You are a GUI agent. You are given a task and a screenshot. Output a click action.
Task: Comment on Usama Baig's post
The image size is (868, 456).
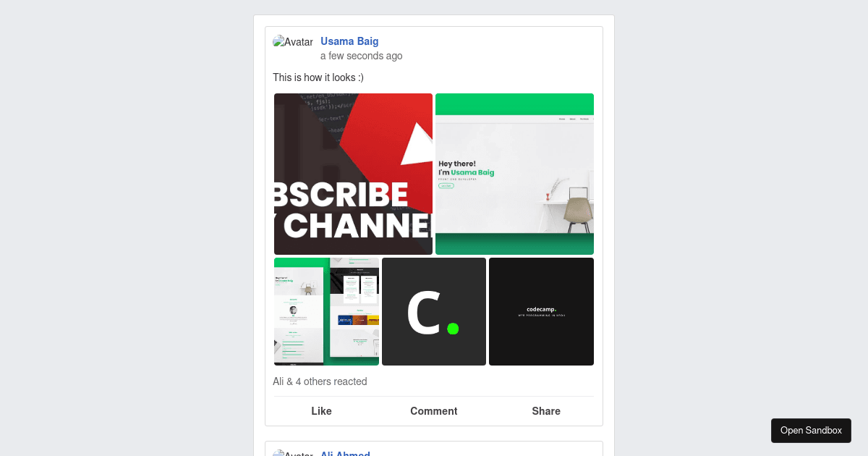[434, 411]
